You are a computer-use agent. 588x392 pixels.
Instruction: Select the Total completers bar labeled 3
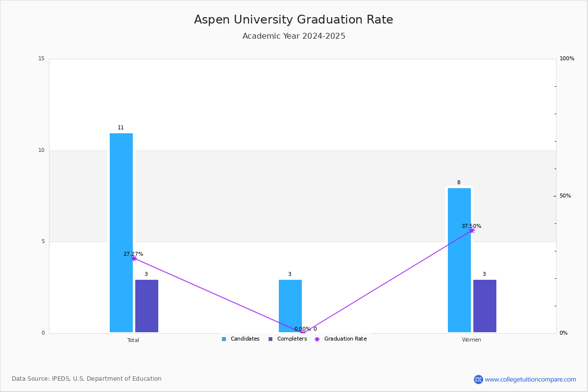[x=147, y=306]
